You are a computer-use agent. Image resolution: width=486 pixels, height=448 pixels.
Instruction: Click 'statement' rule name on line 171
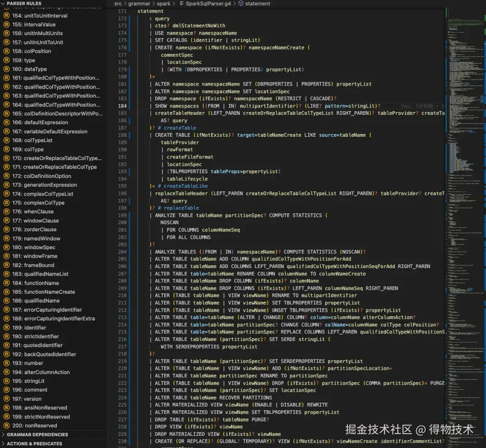(150, 11)
